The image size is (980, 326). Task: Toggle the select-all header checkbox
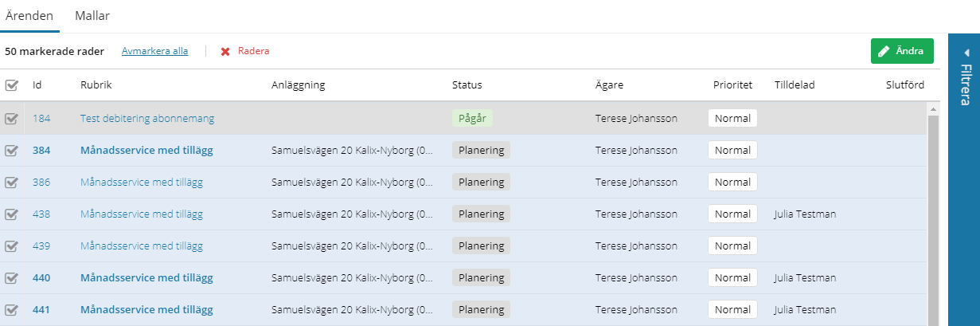click(x=11, y=84)
